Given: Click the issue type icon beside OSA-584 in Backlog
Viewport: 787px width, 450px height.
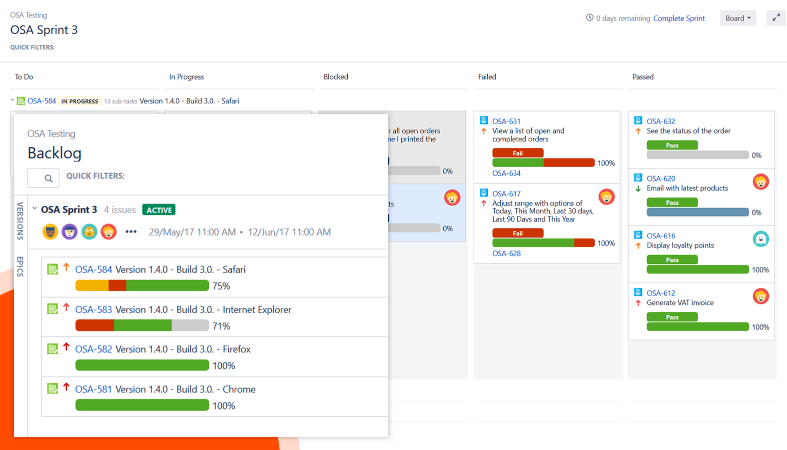Looking at the screenshot, I should 53,269.
